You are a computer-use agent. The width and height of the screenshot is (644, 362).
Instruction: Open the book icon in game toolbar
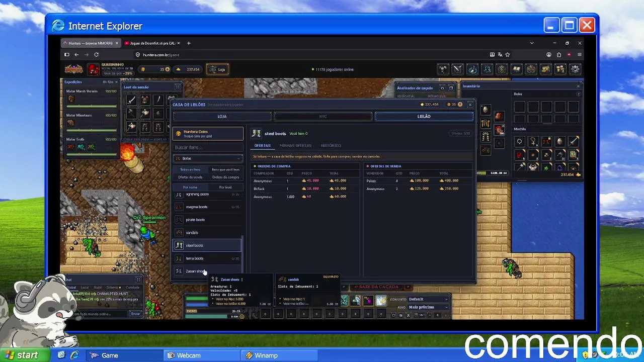pyautogui.click(x=516, y=69)
